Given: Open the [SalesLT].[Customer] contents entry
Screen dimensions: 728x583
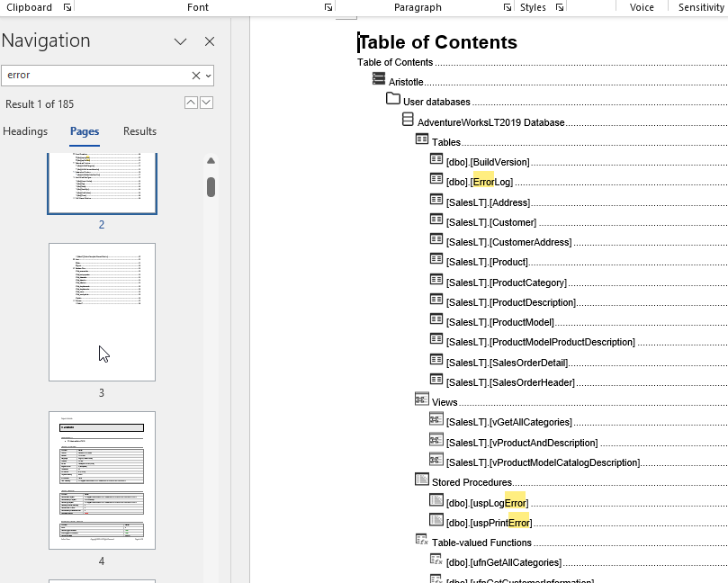Looking at the screenshot, I should tap(491, 222).
